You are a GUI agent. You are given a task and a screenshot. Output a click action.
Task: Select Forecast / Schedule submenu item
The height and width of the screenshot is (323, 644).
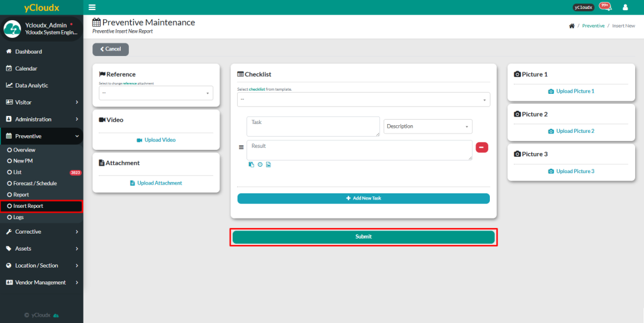[35, 183]
